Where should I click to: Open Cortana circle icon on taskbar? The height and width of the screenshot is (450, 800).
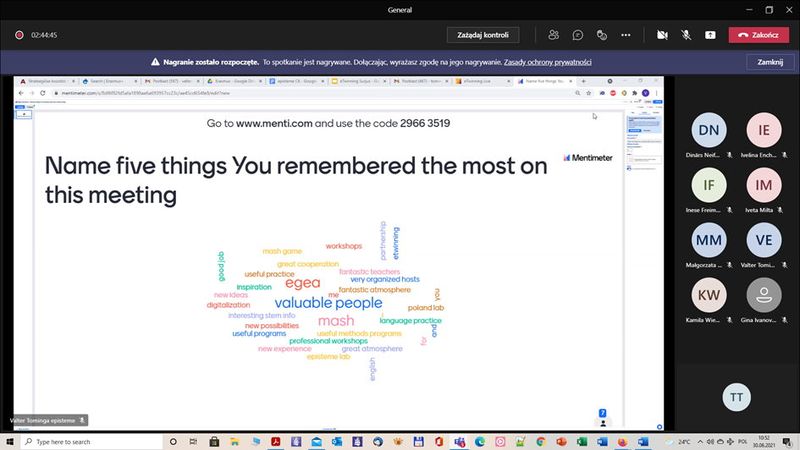tap(173, 442)
